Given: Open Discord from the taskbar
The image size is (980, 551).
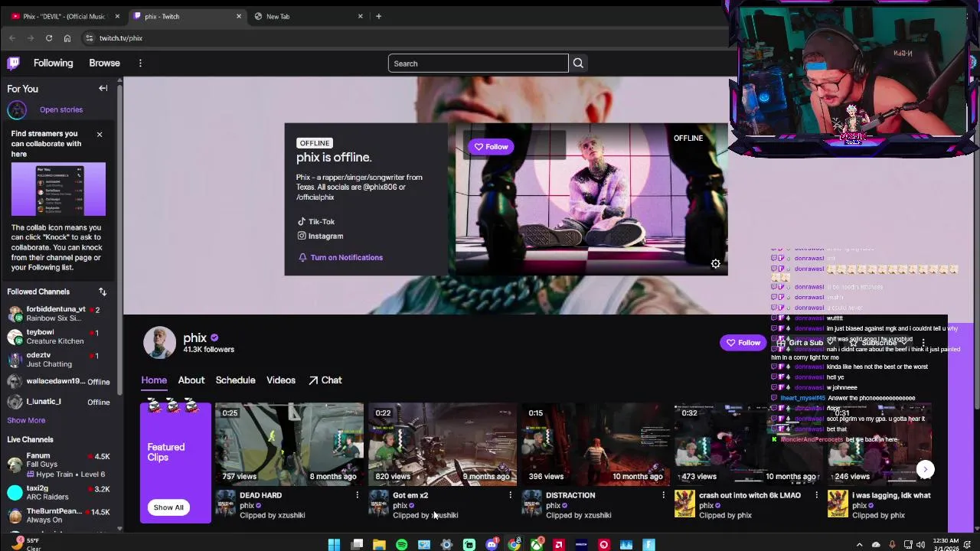Looking at the screenshot, I should pyautogui.click(x=492, y=545).
